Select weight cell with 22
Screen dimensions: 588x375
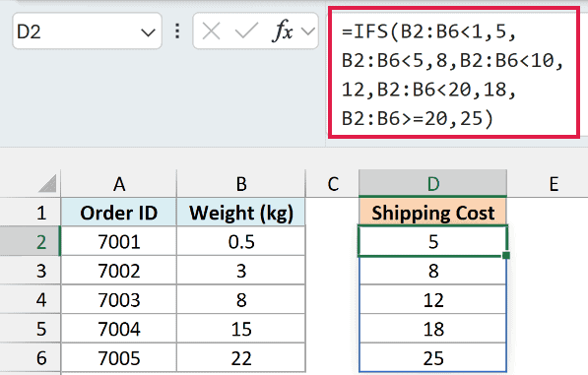(241, 357)
